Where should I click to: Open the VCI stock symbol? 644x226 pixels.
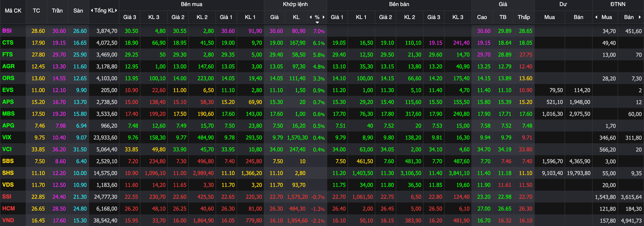[7, 149]
